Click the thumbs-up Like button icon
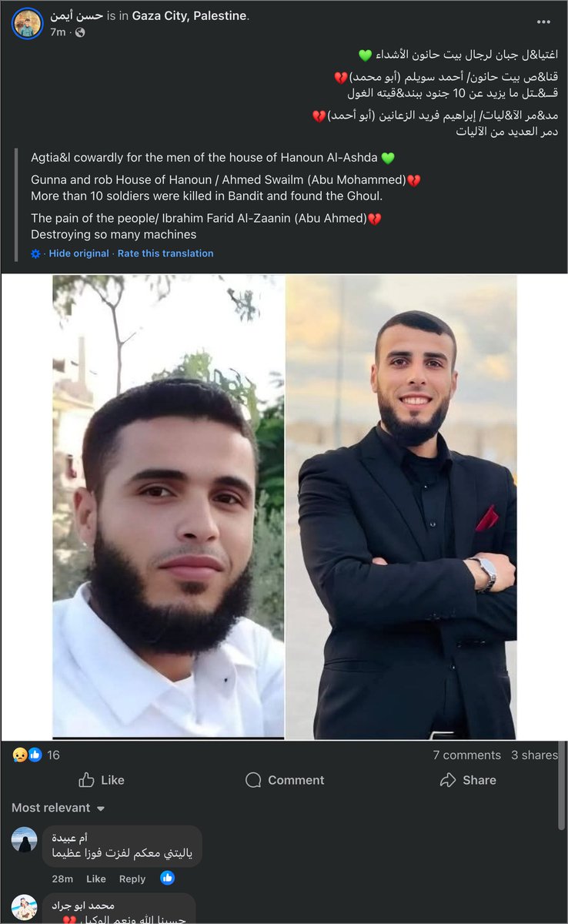This screenshot has height=924, width=568. [87, 780]
